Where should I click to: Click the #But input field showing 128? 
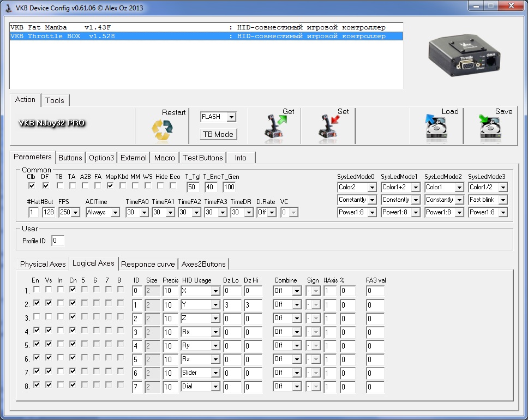(x=49, y=212)
